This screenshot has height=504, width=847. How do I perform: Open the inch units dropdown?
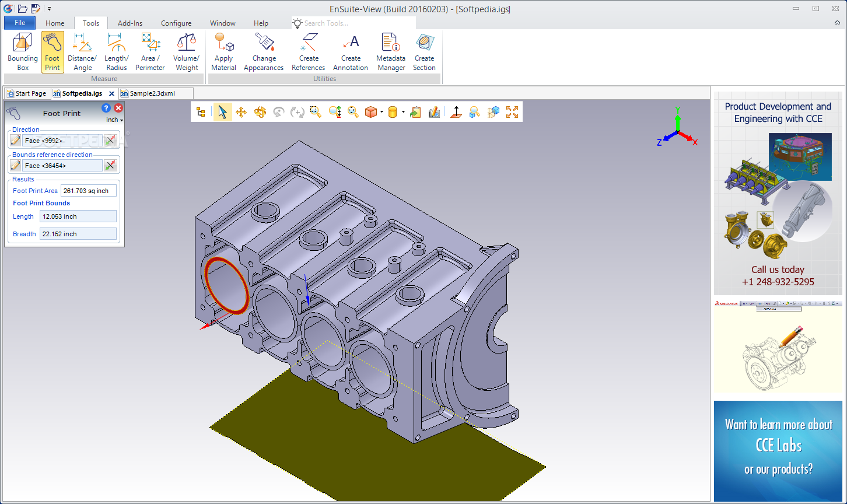coord(115,120)
